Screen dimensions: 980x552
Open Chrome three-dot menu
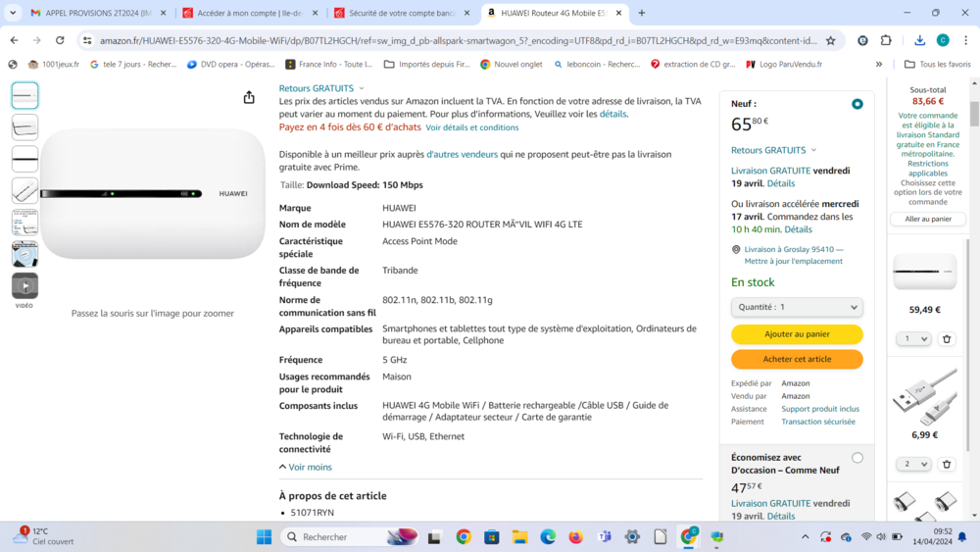tap(965, 40)
